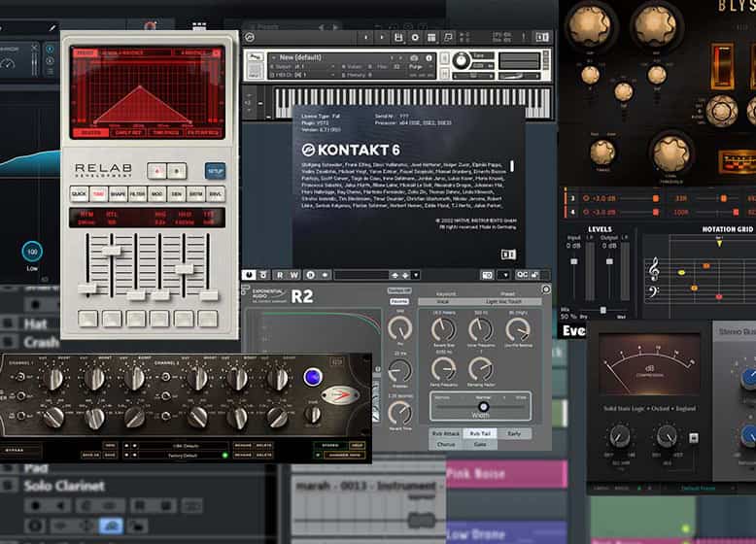Viewport: 756px width, 544px height.
Task: Select the Solo Clarinet track name
Action: click(x=64, y=486)
